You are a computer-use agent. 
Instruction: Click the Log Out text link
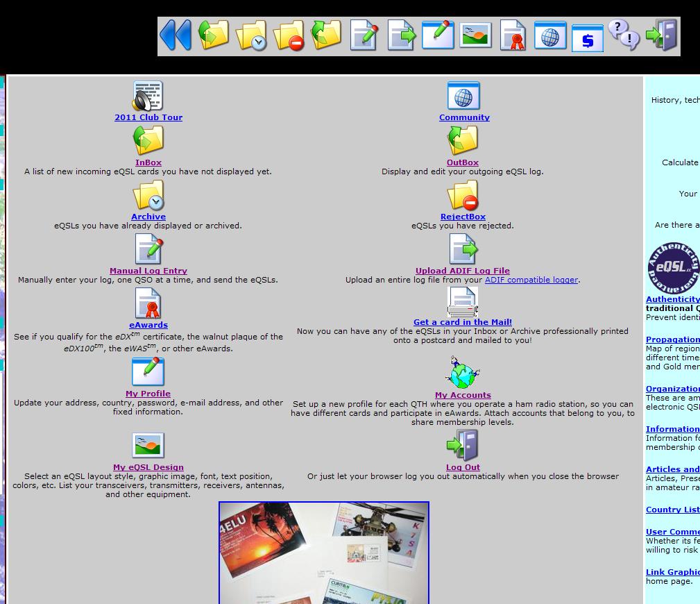coord(463,467)
